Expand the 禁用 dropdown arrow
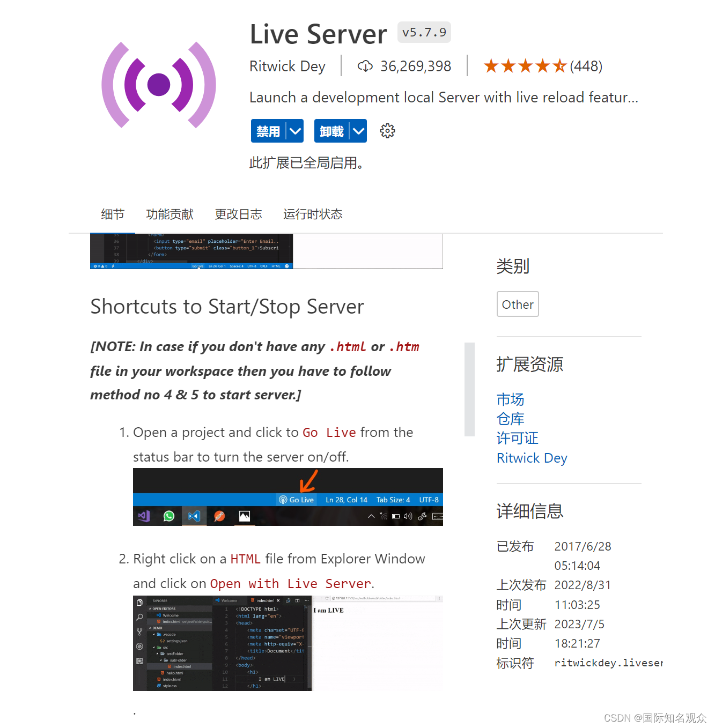This screenshot has width=715, height=728. click(295, 131)
